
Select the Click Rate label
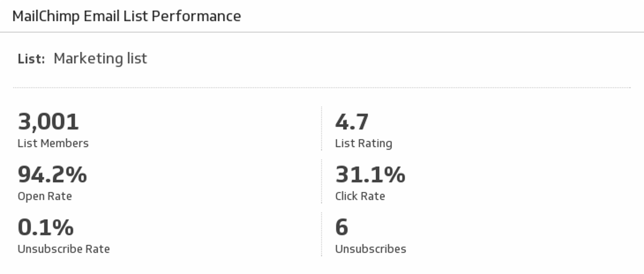[x=360, y=196]
